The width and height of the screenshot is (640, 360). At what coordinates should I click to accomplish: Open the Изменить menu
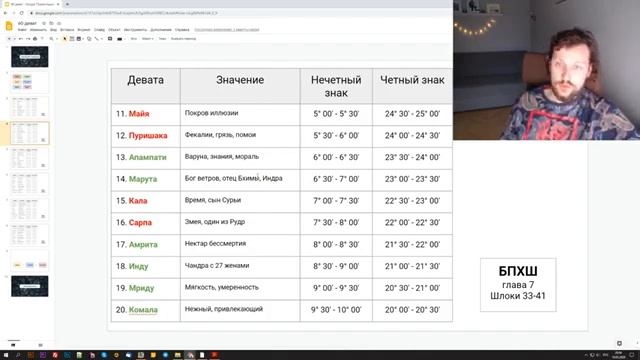[38, 30]
